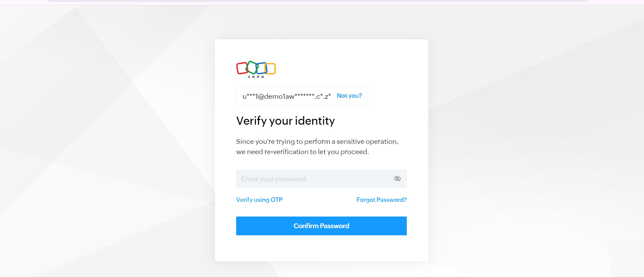Click the red square in Zoho logo
644x277 pixels.
(x=242, y=68)
